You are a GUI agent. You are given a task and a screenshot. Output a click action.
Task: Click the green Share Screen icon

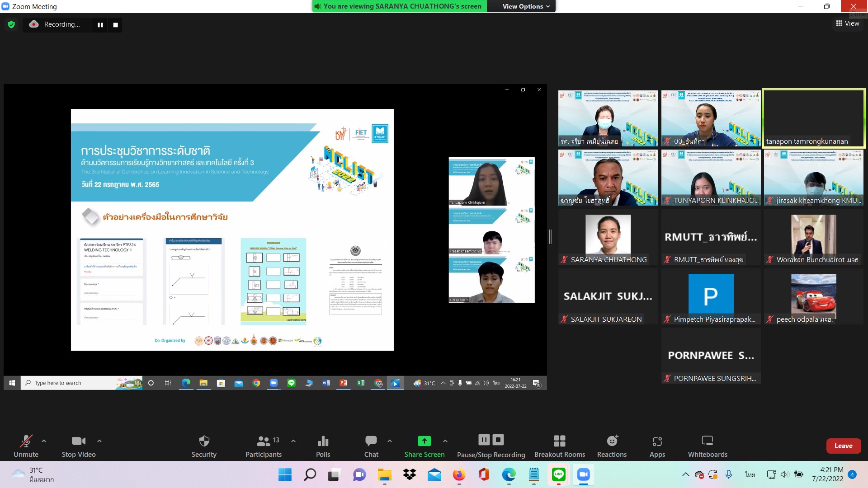pyautogui.click(x=424, y=441)
